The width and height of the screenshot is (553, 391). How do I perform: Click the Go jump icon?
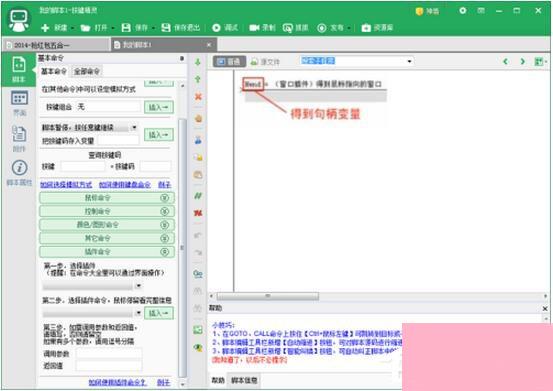pos(198,274)
